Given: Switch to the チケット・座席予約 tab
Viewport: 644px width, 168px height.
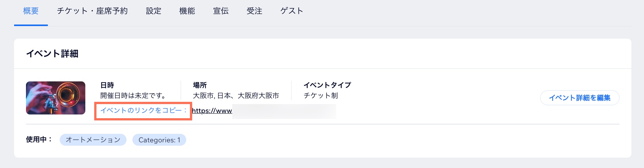Looking at the screenshot, I should pos(92,11).
